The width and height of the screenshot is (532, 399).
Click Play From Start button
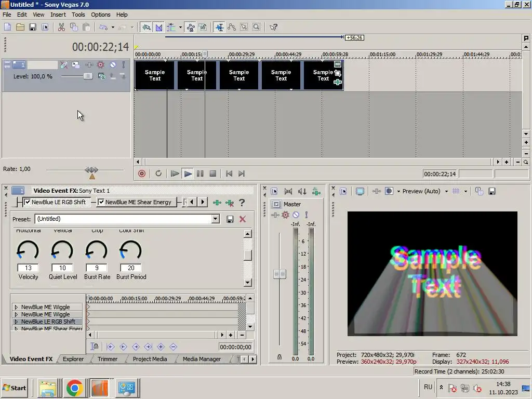tap(175, 174)
